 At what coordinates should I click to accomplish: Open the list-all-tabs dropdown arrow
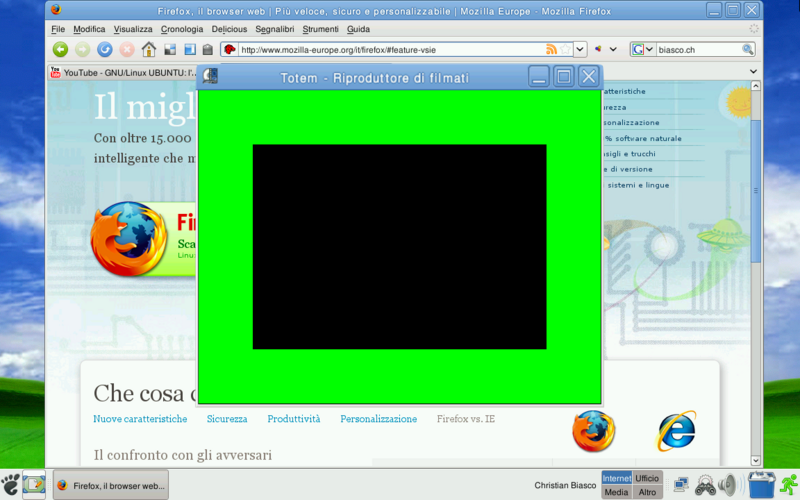click(x=754, y=71)
